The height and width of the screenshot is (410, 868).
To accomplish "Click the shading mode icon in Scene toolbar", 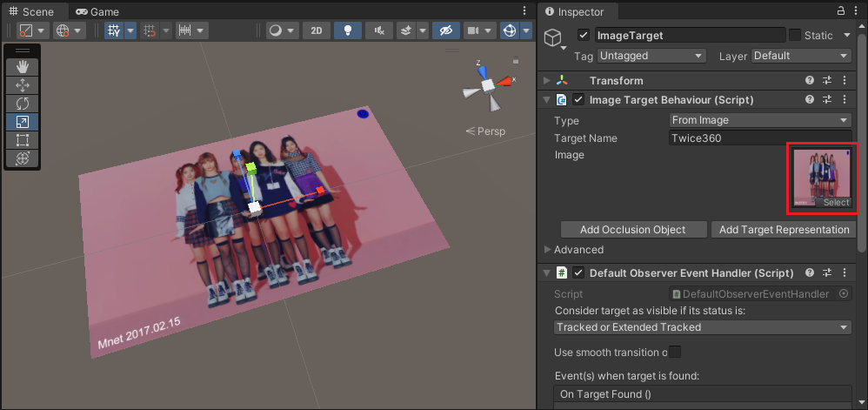I will (x=25, y=30).
